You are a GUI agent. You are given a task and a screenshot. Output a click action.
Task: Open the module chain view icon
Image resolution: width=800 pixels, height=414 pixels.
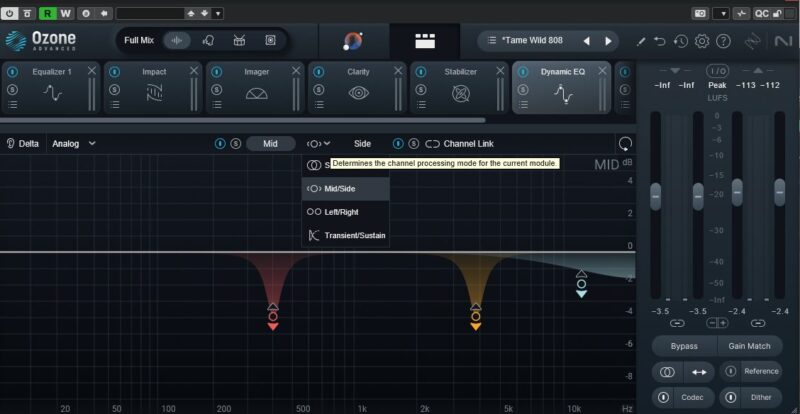tap(424, 41)
